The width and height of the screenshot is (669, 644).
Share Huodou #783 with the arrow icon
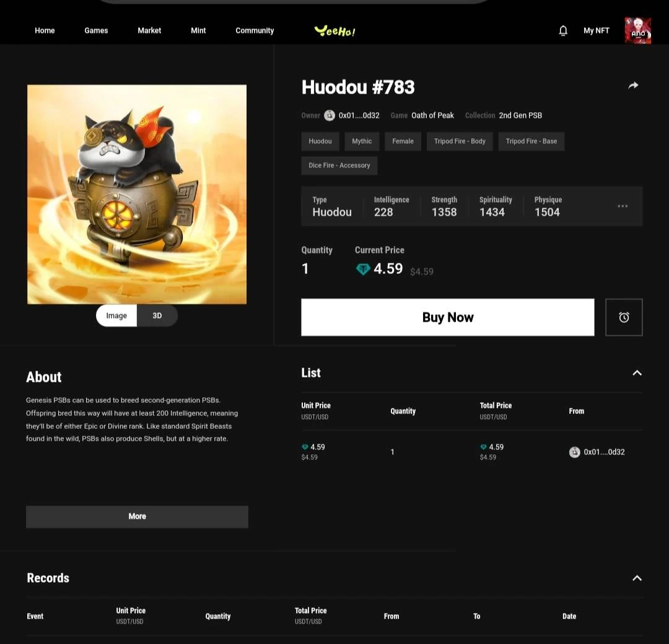633,86
